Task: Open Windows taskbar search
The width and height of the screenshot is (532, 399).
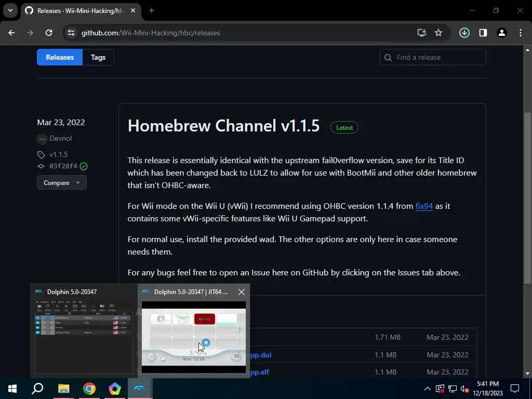Action: [37, 389]
